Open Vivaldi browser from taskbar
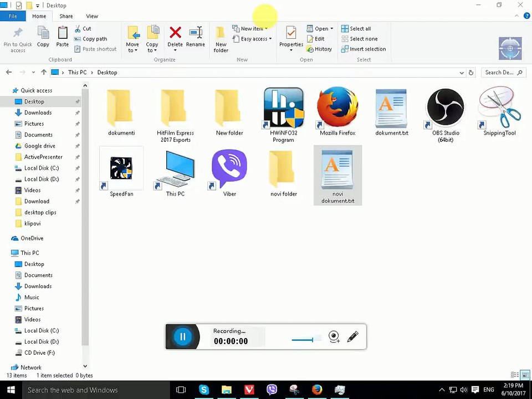 [x=249, y=390]
